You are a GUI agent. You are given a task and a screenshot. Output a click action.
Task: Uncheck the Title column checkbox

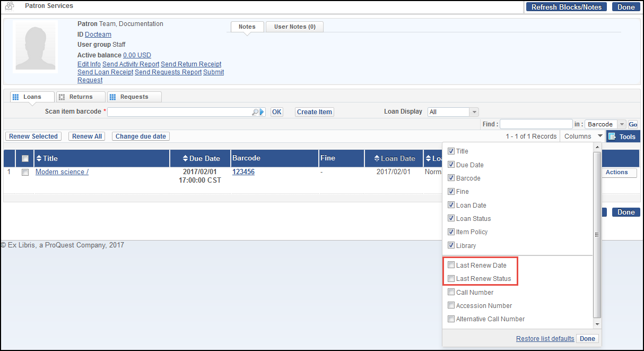(451, 151)
